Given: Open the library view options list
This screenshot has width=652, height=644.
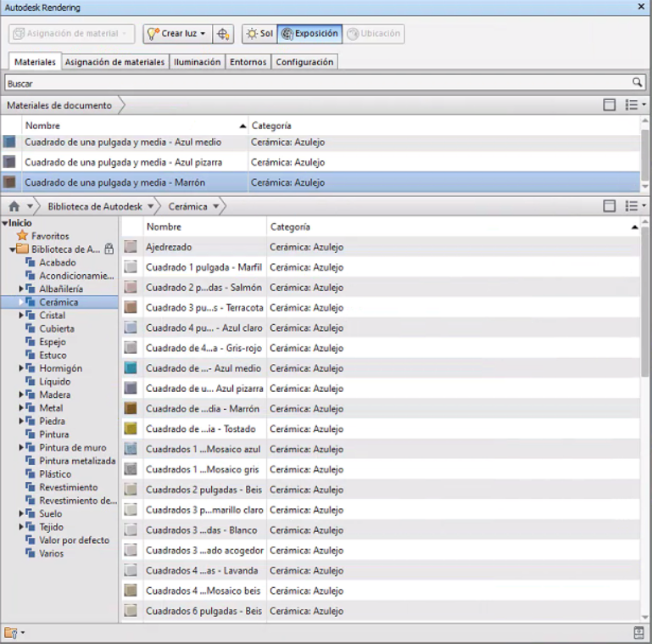Looking at the screenshot, I should pos(636,206).
